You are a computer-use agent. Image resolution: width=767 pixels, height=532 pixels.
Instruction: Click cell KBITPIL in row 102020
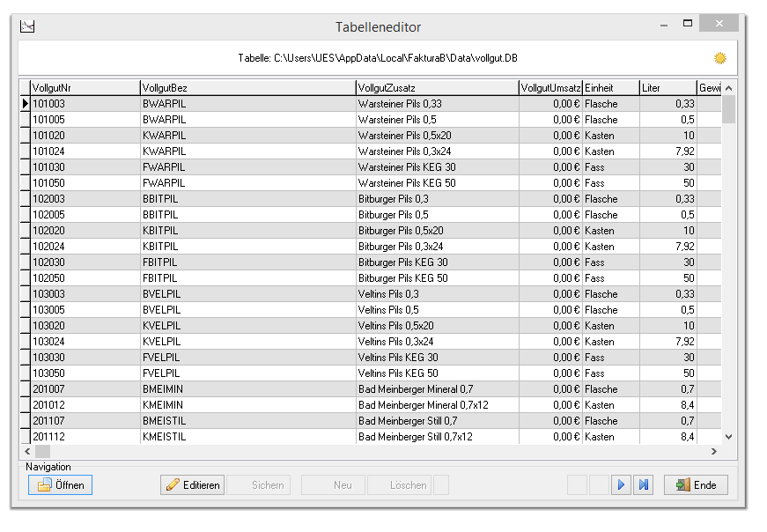tap(248, 231)
